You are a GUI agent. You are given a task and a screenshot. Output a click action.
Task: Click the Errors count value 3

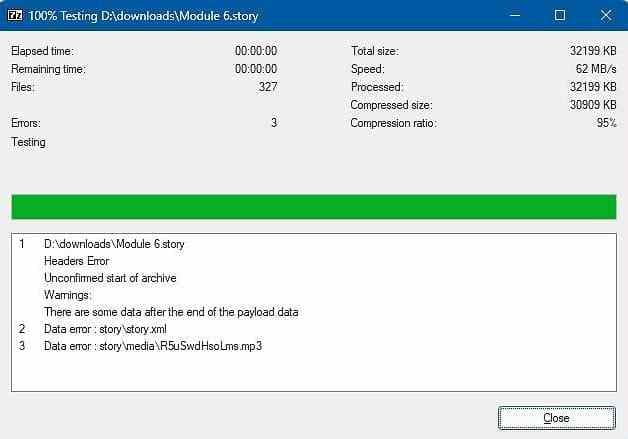click(x=274, y=123)
